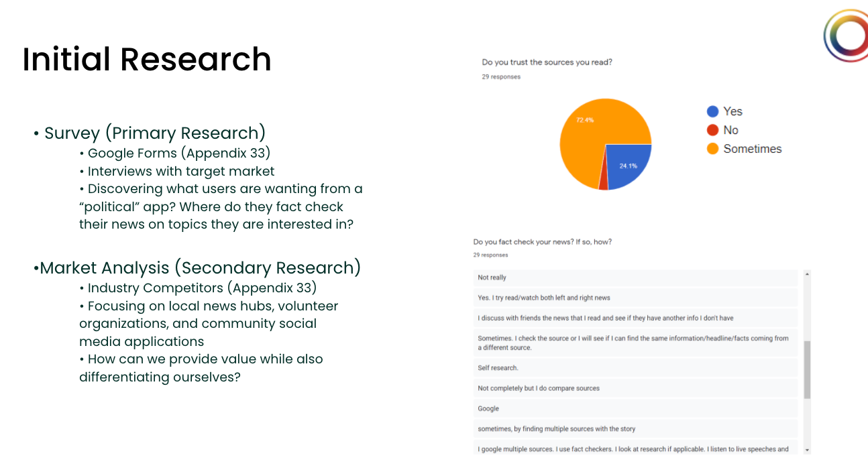Click "Industry Competitors (Appendix 33)" bullet text
Screen dimensions: 868x472
[x=202, y=288]
